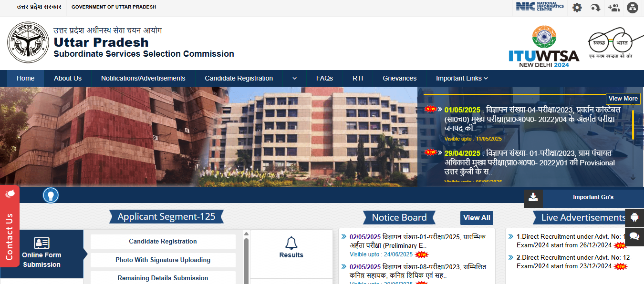Open Direct Recruitment advertisement starting 23/12/2024
Image resolution: width=644 pixels, height=284 pixels.
click(x=574, y=262)
